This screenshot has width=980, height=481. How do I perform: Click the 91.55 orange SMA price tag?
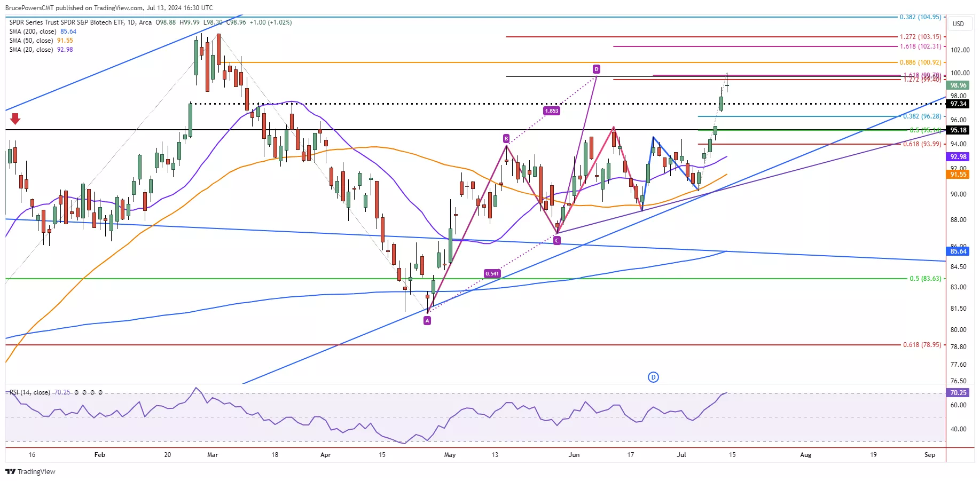click(x=958, y=174)
